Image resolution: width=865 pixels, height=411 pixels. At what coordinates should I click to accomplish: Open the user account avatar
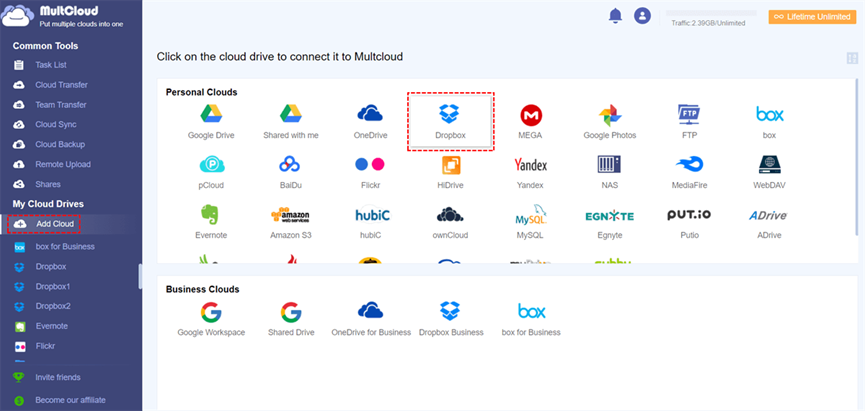642,16
